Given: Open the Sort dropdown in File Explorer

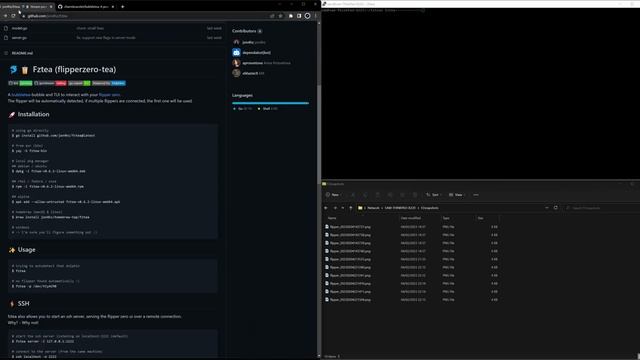Looking at the screenshot, I should tap(433, 195).
